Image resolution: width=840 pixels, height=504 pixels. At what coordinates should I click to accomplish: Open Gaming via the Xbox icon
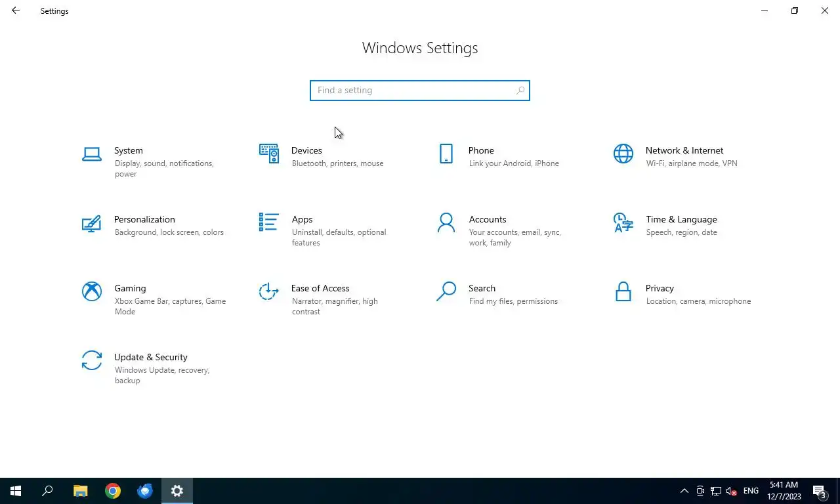pos(92,291)
